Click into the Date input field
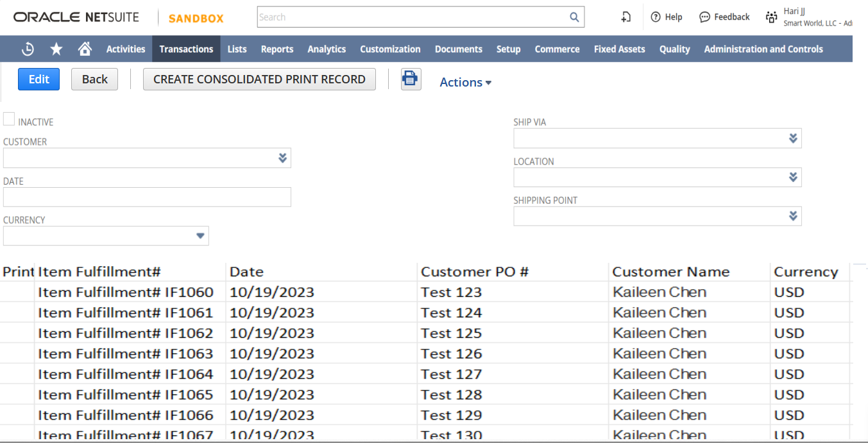868x443 pixels. click(147, 197)
